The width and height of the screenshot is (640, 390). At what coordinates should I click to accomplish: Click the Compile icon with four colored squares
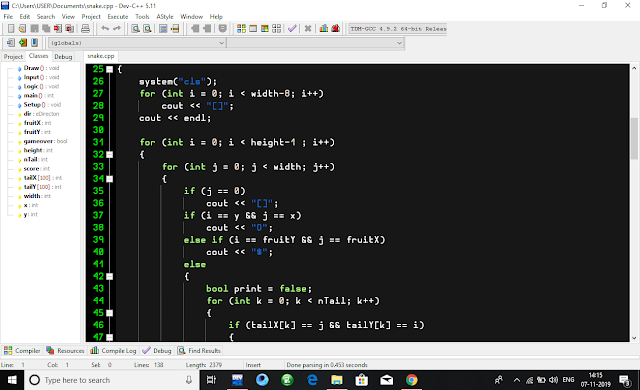tap(241, 29)
